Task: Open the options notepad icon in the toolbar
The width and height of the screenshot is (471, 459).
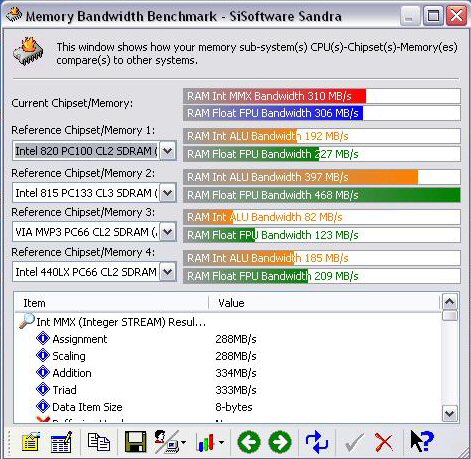Action: pyautogui.click(x=31, y=442)
